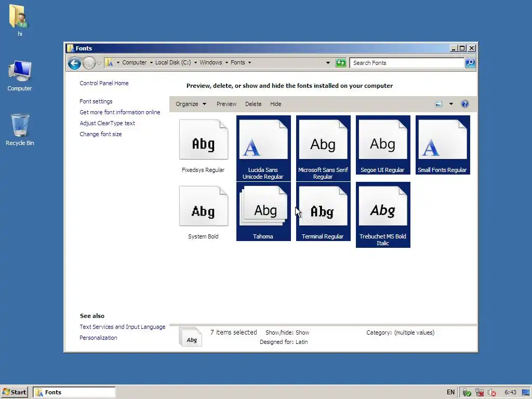Open Text Services and Input Language link
The width and height of the screenshot is (532, 399).
click(x=123, y=327)
